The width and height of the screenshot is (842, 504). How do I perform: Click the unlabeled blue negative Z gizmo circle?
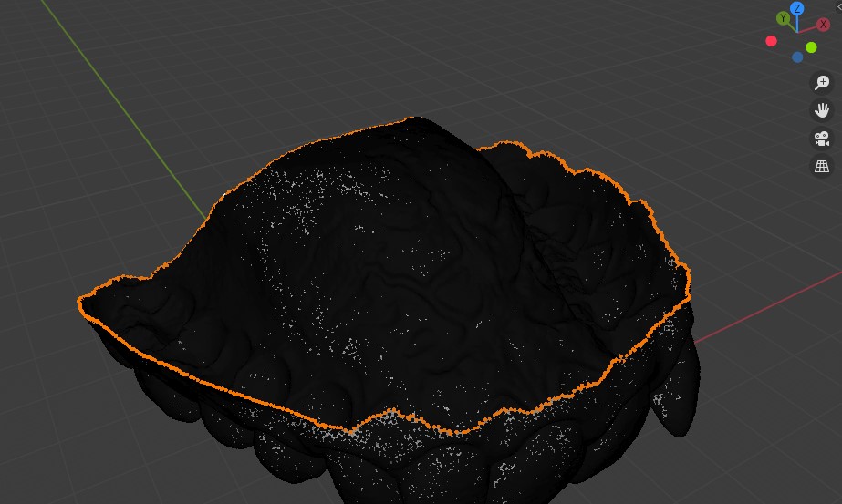point(797,57)
